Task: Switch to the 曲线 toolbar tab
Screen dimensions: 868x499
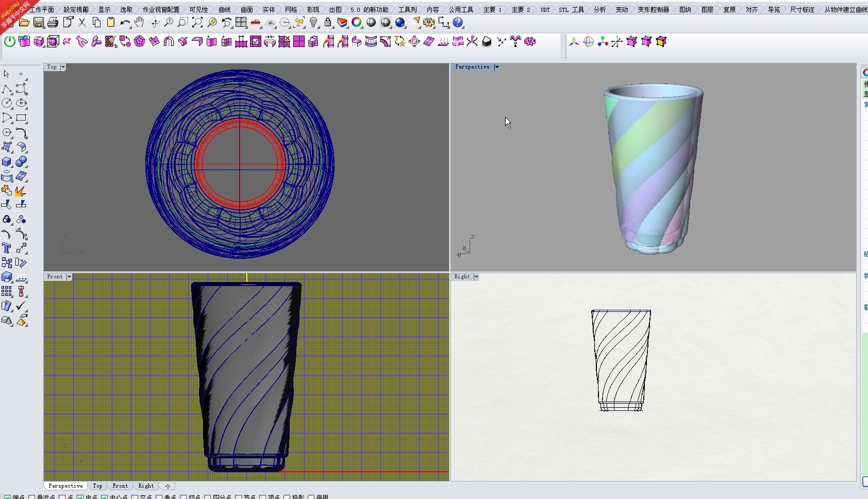Action: pos(225,9)
